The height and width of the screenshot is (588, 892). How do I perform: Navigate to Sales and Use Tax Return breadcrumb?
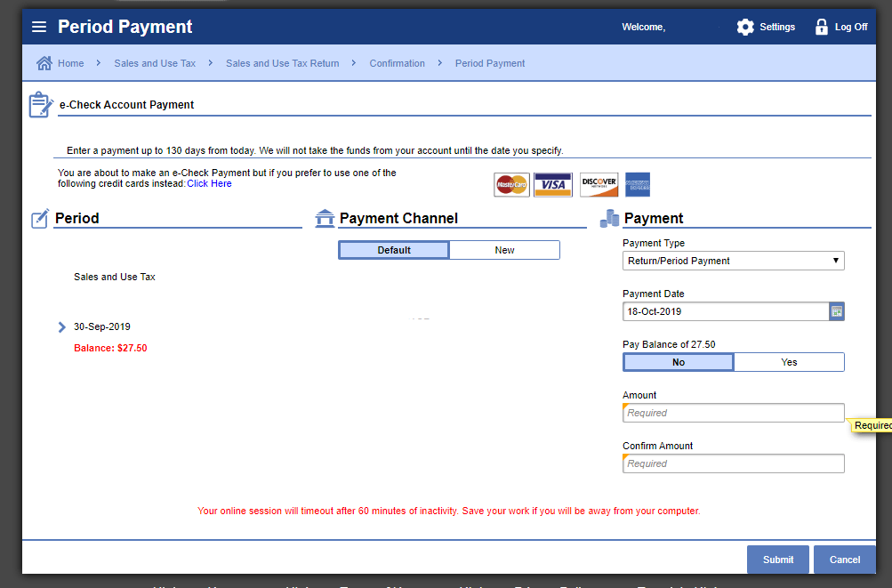pos(282,63)
